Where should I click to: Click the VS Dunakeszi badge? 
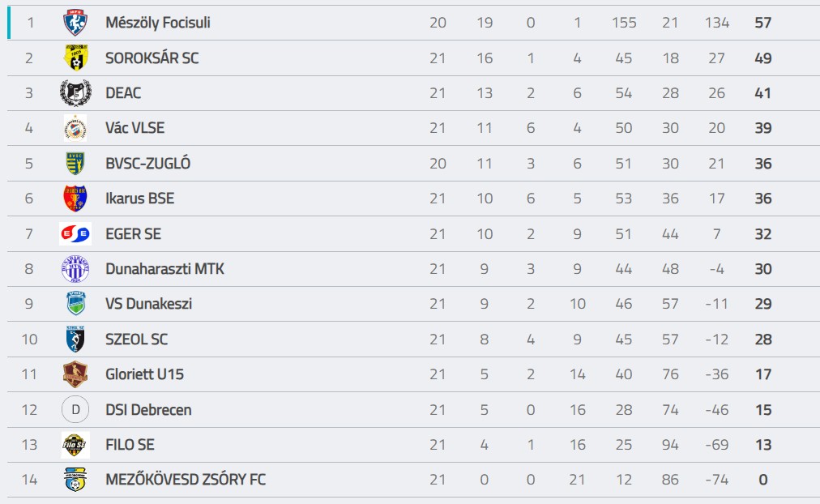[x=76, y=303]
